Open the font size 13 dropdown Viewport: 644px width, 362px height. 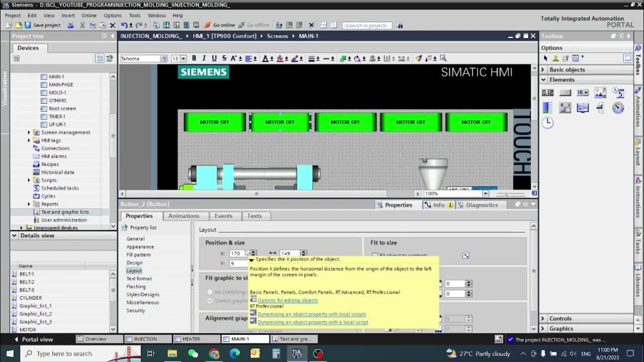[x=183, y=59]
